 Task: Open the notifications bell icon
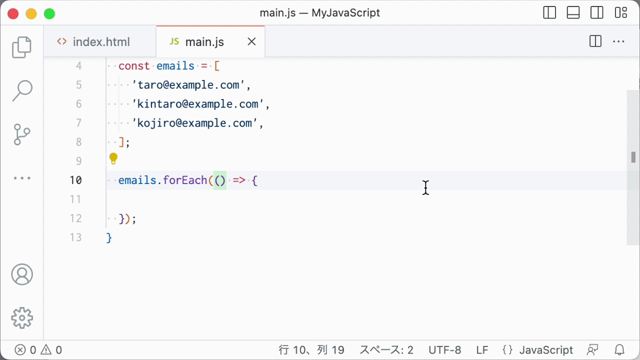click(x=620, y=350)
